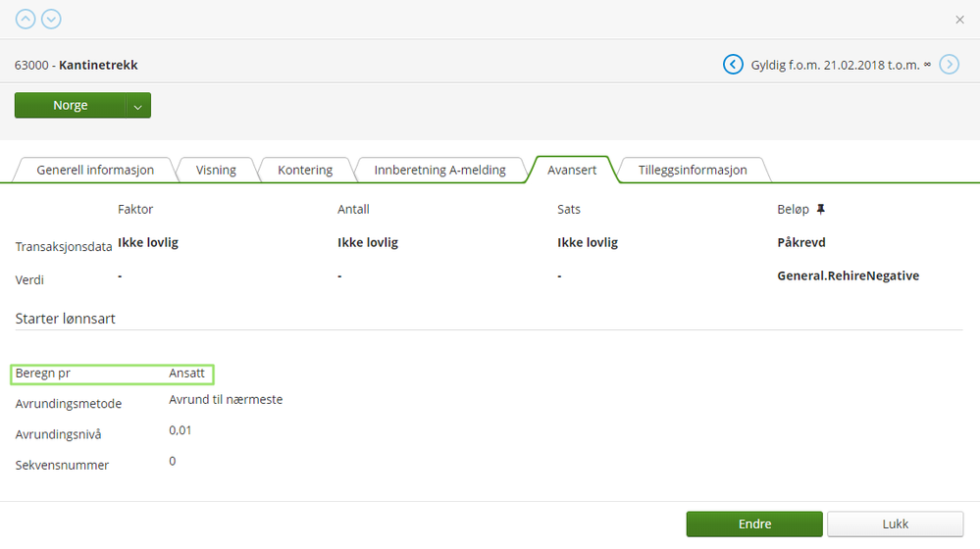Viewport: 980px width, 549px height.
Task: Switch to the Visning tab
Action: click(x=216, y=170)
